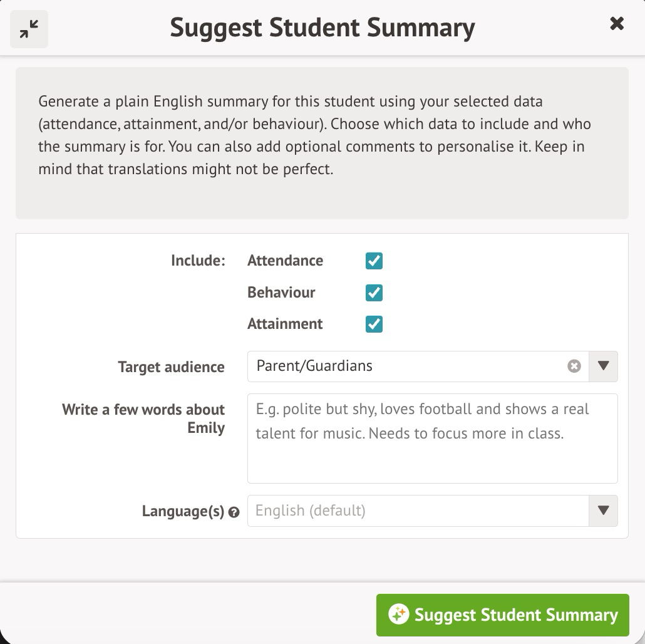
Task: Click the Attainment label text
Action: [x=285, y=324]
